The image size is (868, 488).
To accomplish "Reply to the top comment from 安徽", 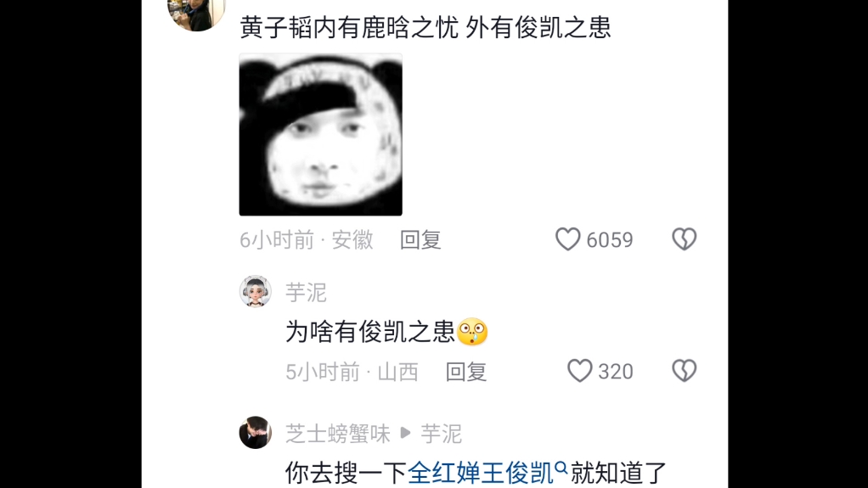I will [420, 240].
